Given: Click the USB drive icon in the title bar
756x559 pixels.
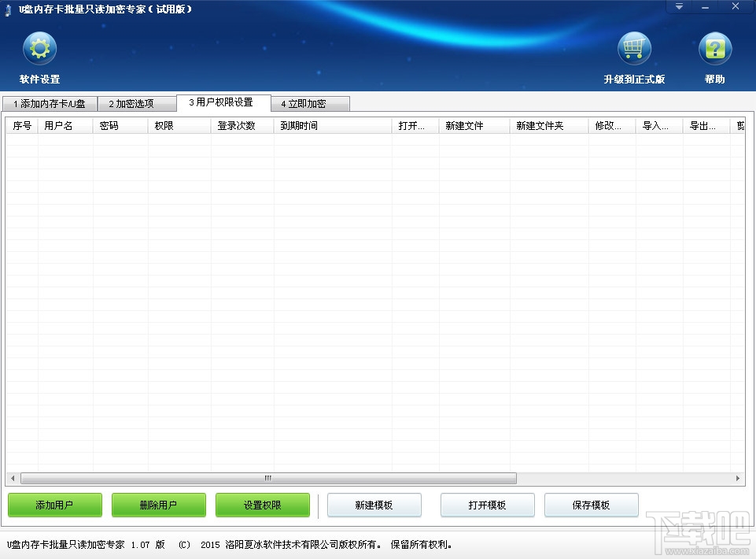Looking at the screenshot, I should (x=8, y=7).
